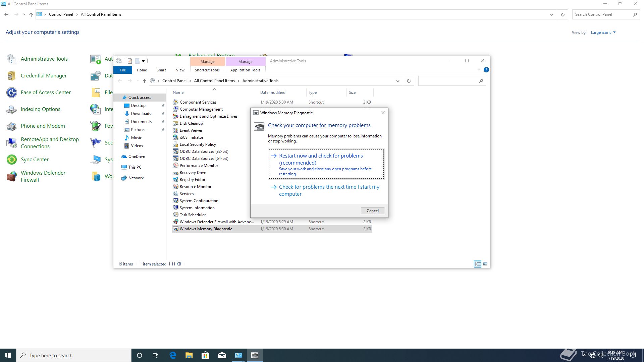Select Defragment and Optimize Drives icon
The width and height of the screenshot is (644, 362).
175,116
